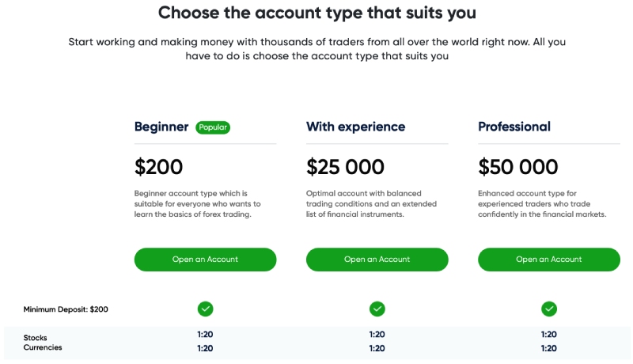Click the Choose the account type heading
The image size is (633, 364).
[x=317, y=13]
